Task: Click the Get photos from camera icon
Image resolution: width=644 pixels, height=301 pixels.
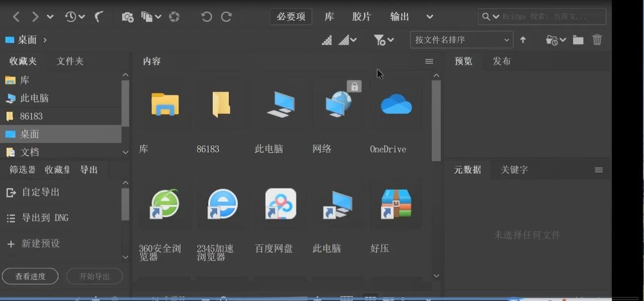Action: point(128,17)
